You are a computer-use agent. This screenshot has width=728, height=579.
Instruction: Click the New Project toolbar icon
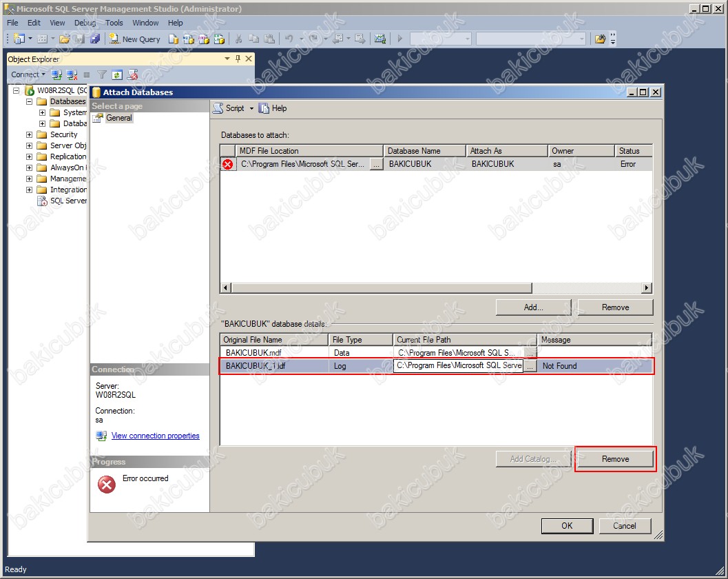click(x=19, y=39)
